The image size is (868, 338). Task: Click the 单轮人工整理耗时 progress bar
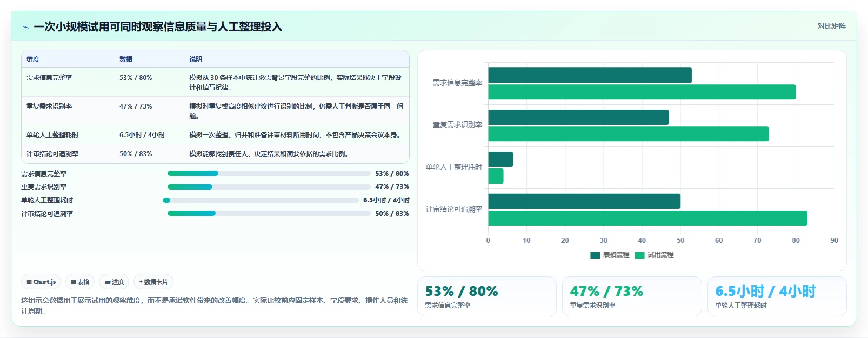[x=261, y=200]
